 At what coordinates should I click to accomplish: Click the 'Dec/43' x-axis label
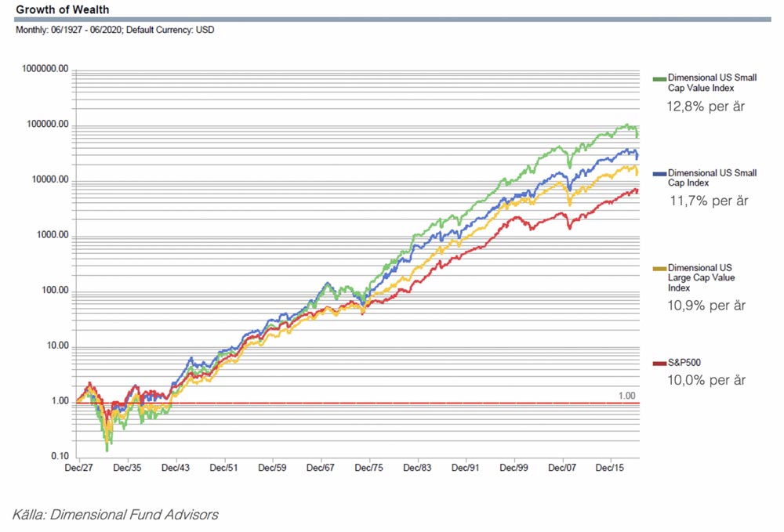point(176,468)
